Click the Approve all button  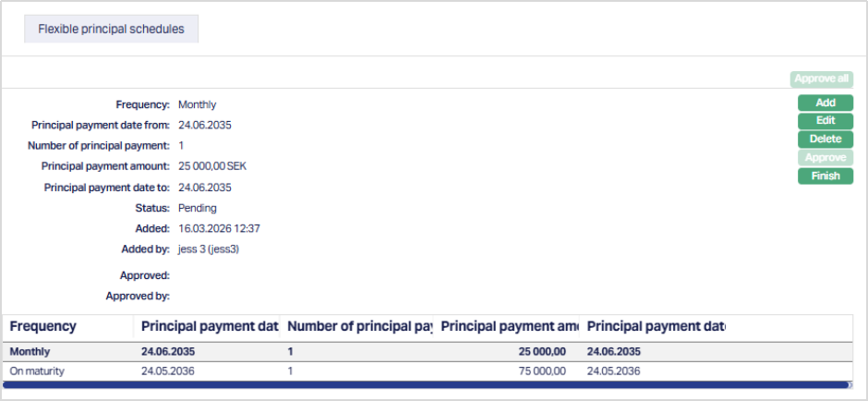[821, 79]
